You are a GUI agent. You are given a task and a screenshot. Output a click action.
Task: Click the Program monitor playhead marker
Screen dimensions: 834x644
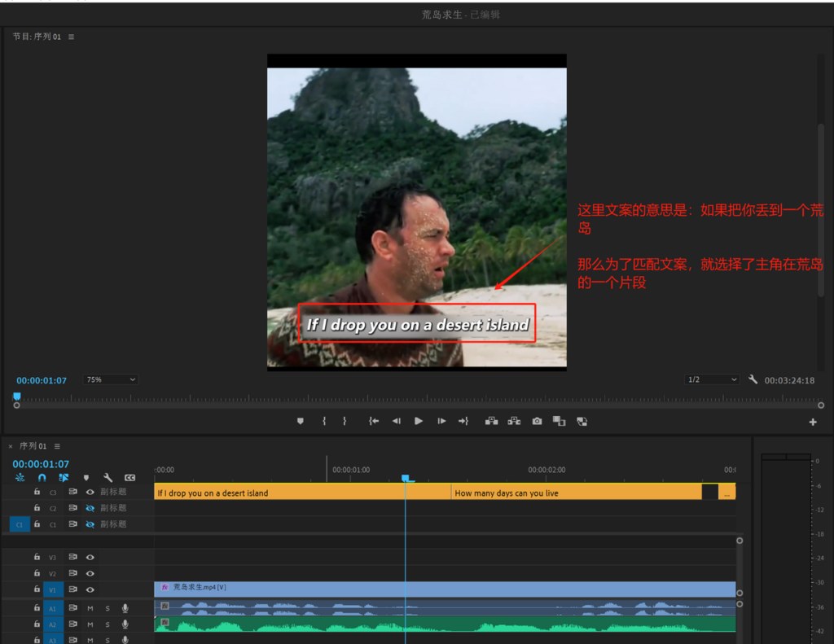click(x=17, y=396)
